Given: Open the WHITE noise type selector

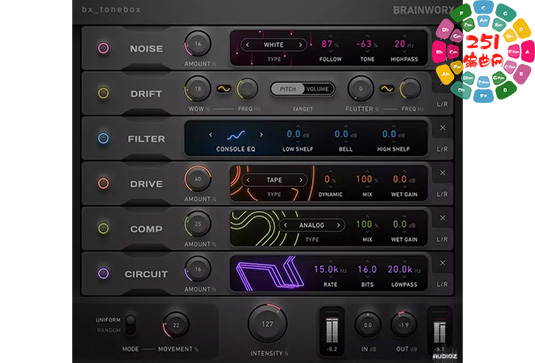Looking at the screenshot, I should pos(274,45).
